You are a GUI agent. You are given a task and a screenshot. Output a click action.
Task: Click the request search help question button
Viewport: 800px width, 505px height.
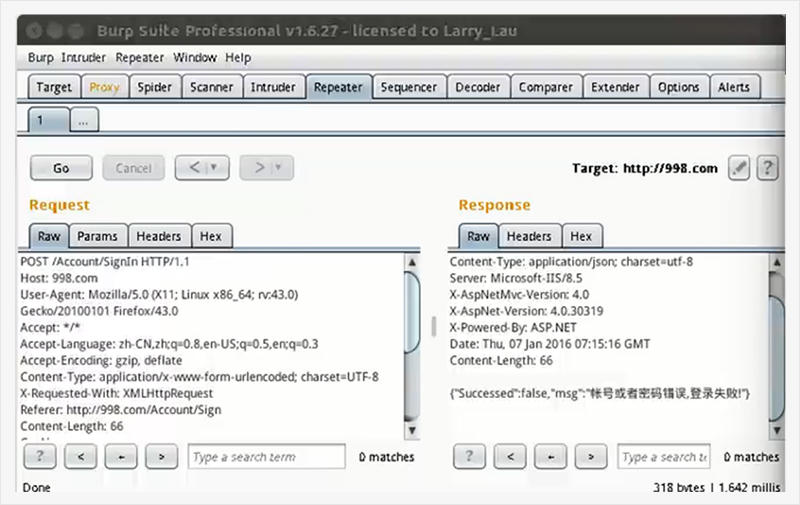pyautogui.click(x=40, y=456)
